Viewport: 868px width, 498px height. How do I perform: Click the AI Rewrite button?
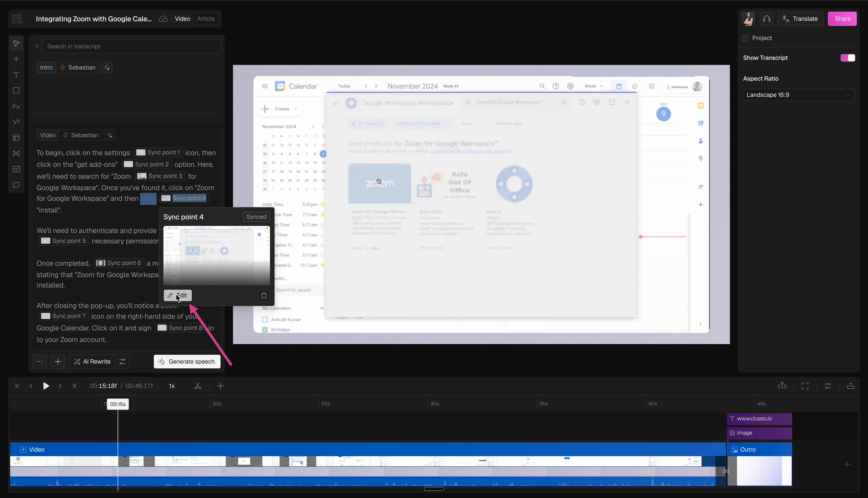tap(92, 362)
